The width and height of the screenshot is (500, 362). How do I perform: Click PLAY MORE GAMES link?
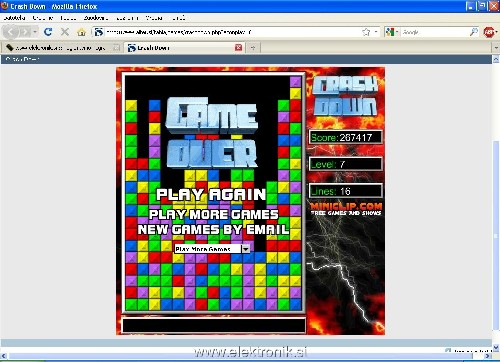[x=214, y=214]
